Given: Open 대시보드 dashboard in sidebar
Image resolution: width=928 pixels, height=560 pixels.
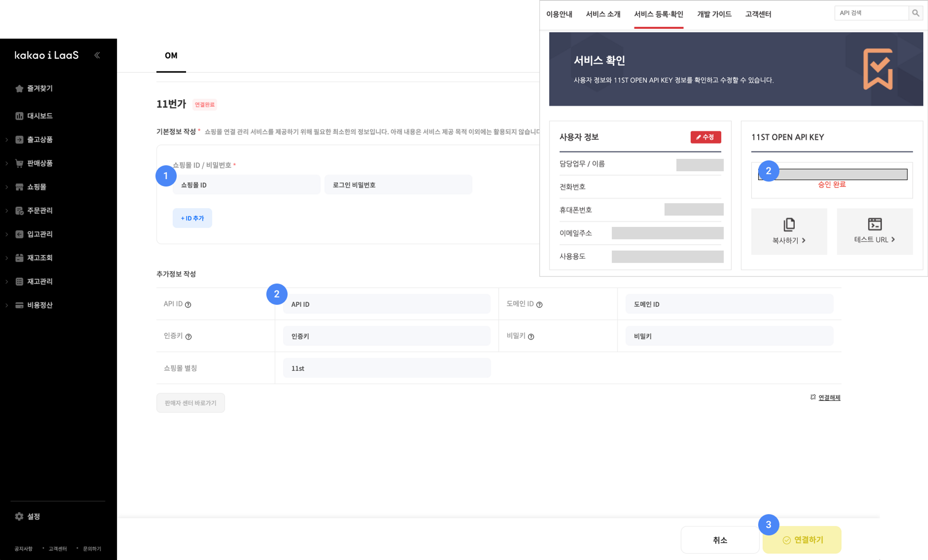Looking at the screenshot, I should (39, 116).
